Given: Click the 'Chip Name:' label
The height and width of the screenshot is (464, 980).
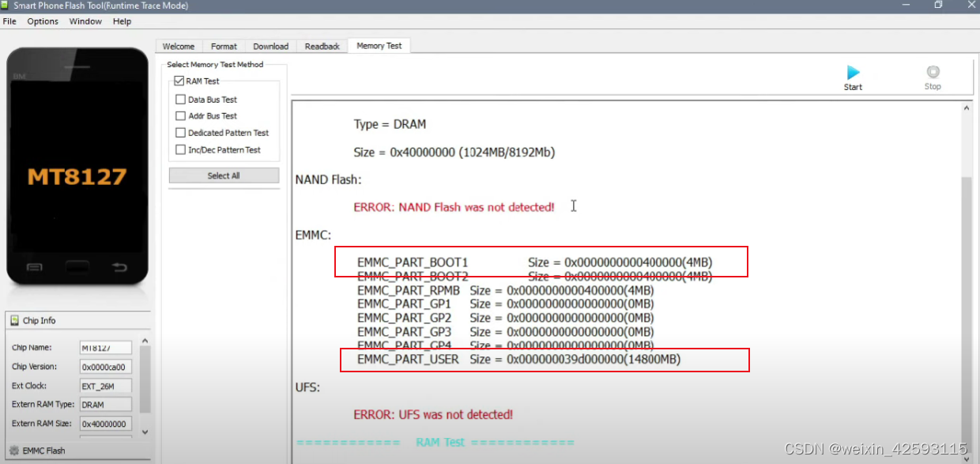Looking at the screenshot, I should pyautogui.click(x=32, y=348).
